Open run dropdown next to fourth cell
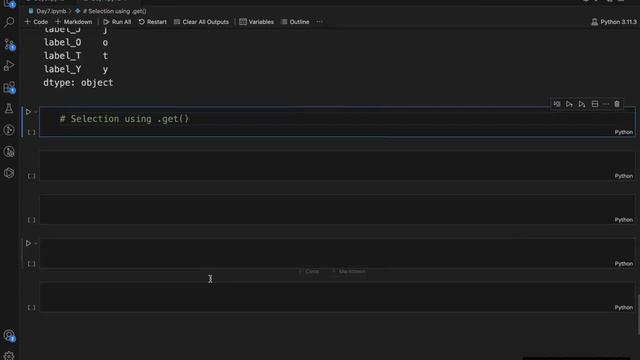The width and height of the screenshot is (640, 360). [x=36, y=243]
